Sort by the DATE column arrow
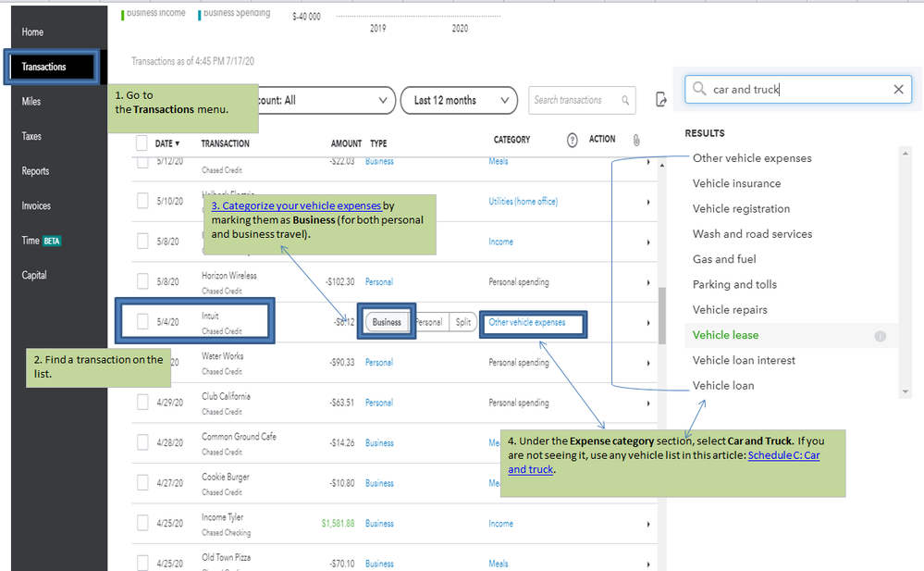The height and width of the screenshot is (571, 924). (177, 143)
